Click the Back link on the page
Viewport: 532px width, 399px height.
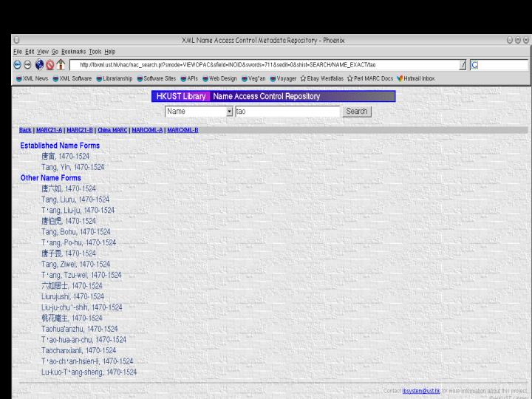pyautogui.click(x=25, y=130)
